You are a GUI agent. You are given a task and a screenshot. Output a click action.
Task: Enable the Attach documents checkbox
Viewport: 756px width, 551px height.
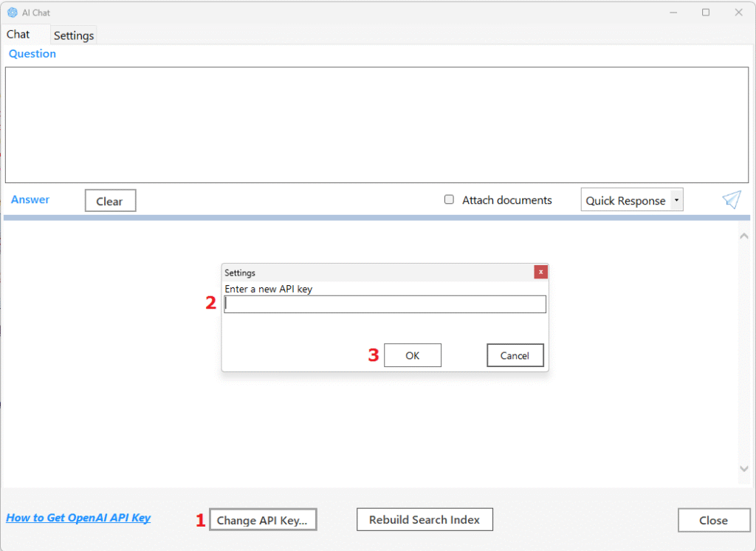449,199
